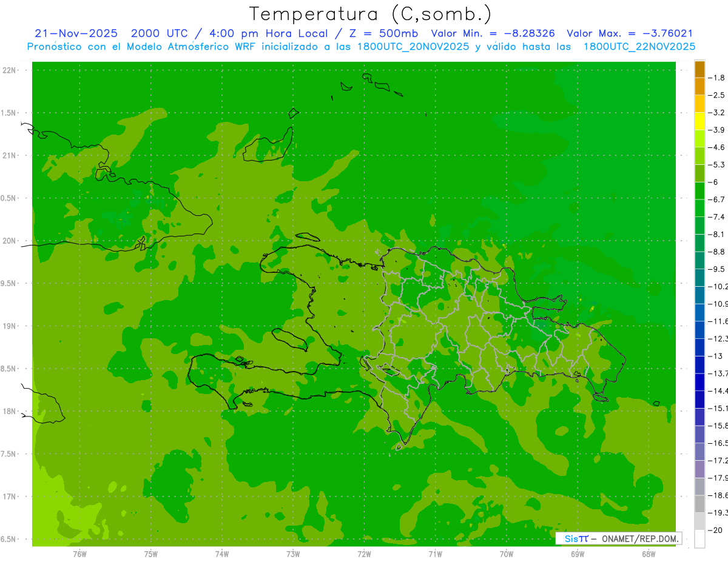Click legend swatch between -6 and -6.7
Screen dimensions: 728x562
699,191
